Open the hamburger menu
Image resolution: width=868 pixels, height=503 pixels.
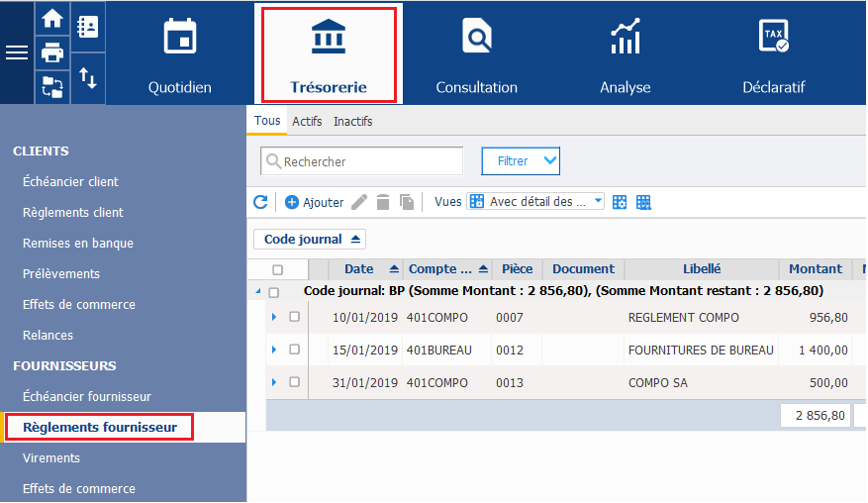click(x=17, y=52)
